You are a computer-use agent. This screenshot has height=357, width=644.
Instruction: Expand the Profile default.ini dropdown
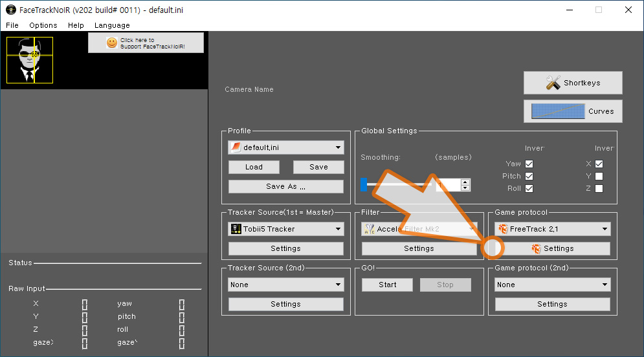click(x=338, y=147)
